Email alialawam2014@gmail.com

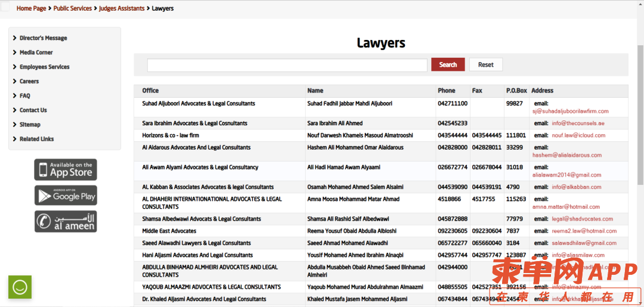click(566, 175)
